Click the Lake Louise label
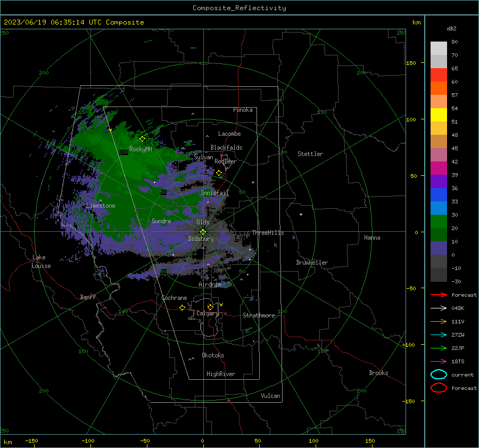 tap(41, 262)
